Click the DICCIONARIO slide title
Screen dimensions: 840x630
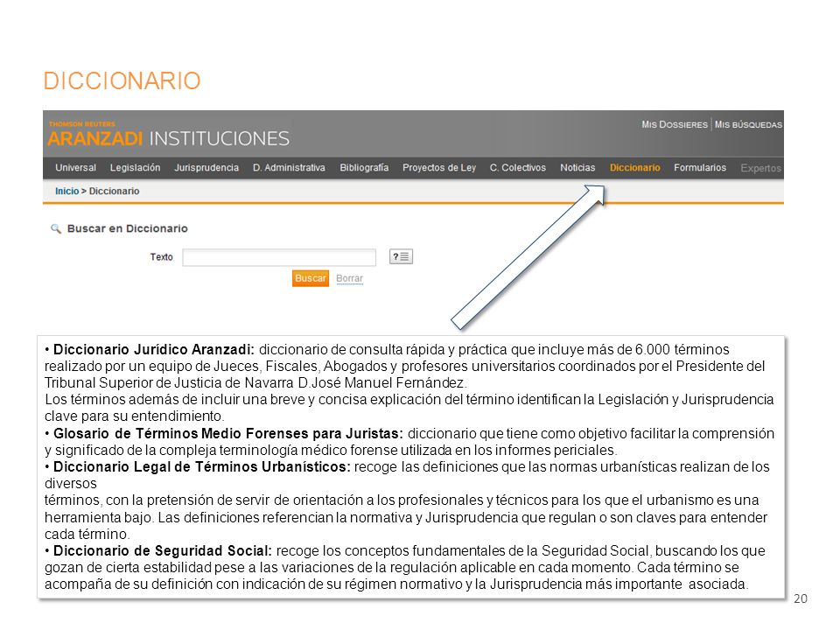coord(122,80)
